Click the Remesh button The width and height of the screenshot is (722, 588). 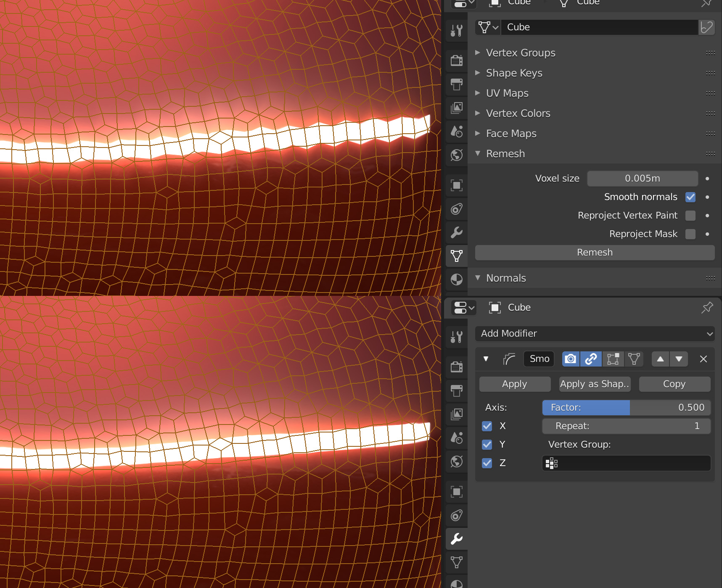click(x=595, y=253)
